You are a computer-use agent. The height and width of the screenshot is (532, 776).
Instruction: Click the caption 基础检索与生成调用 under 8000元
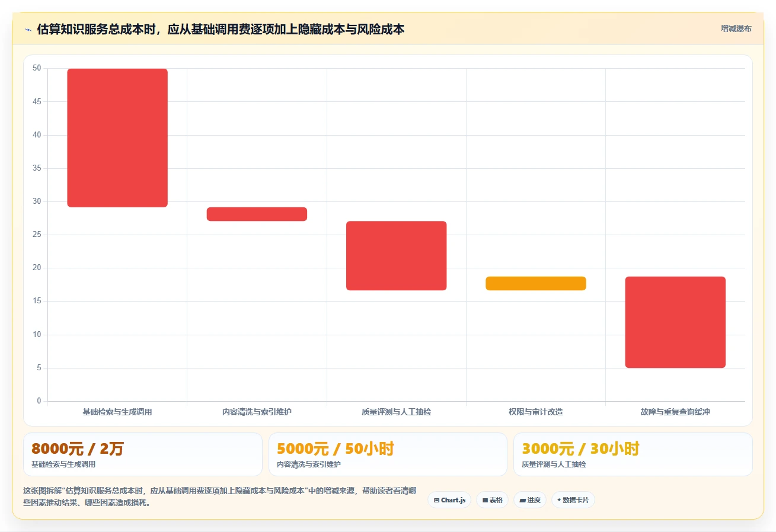(x=63, y=464)
